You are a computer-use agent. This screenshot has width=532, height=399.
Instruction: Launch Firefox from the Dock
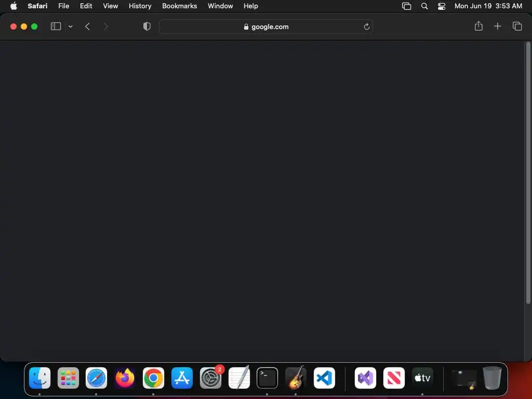[x=125, y=378]
